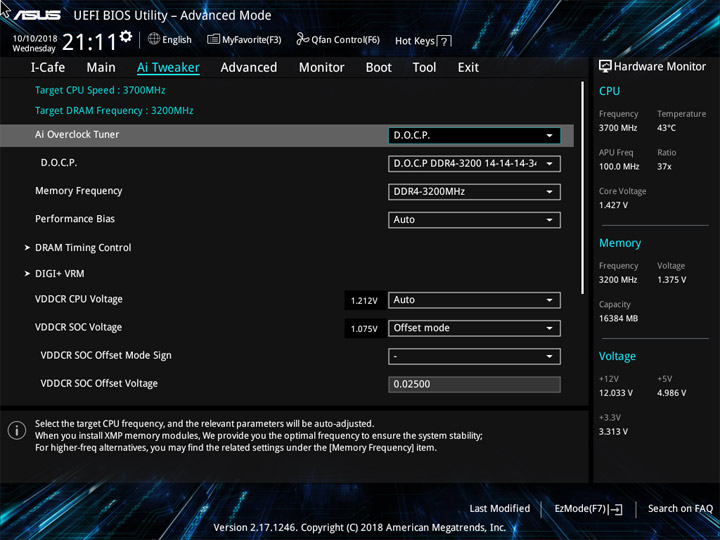
Task: Open Ai Overclock Tuner dropdown
Action: pos(474,135)
